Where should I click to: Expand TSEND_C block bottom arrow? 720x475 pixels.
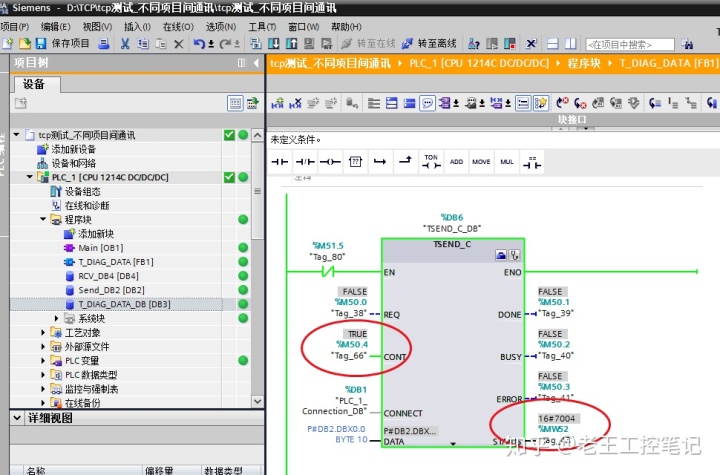453,444
